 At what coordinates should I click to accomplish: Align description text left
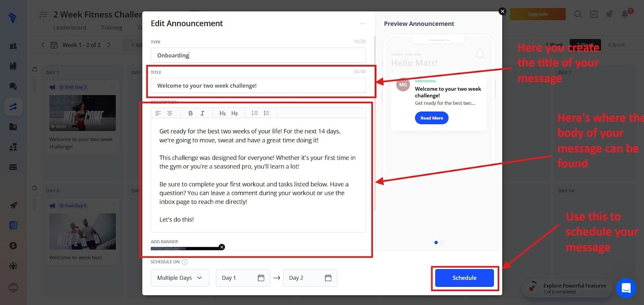point(158,113)
